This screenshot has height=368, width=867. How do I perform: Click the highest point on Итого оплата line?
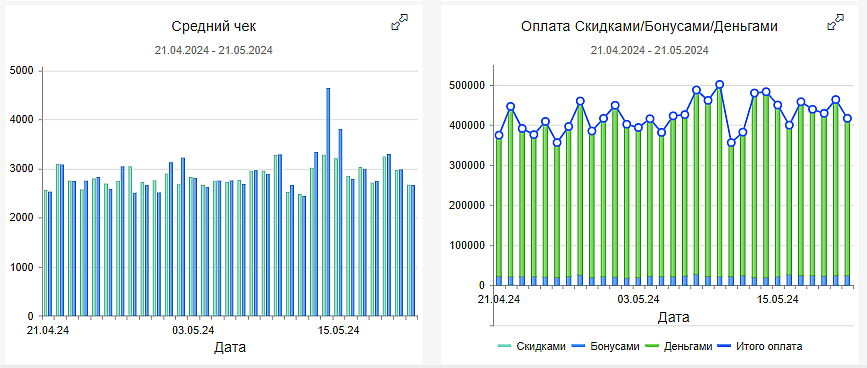[x=719, y=85]
